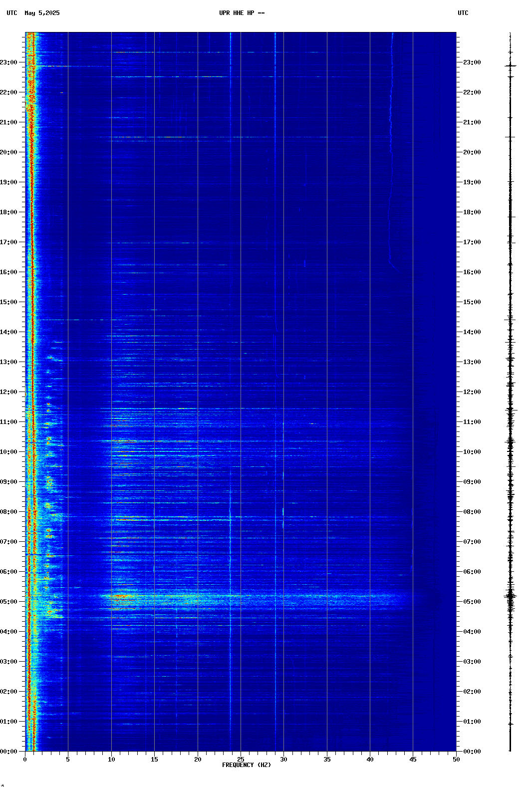532x791 pixels.
Task: Click the 05:00 label on the left time axis
Action: (8, 602)
